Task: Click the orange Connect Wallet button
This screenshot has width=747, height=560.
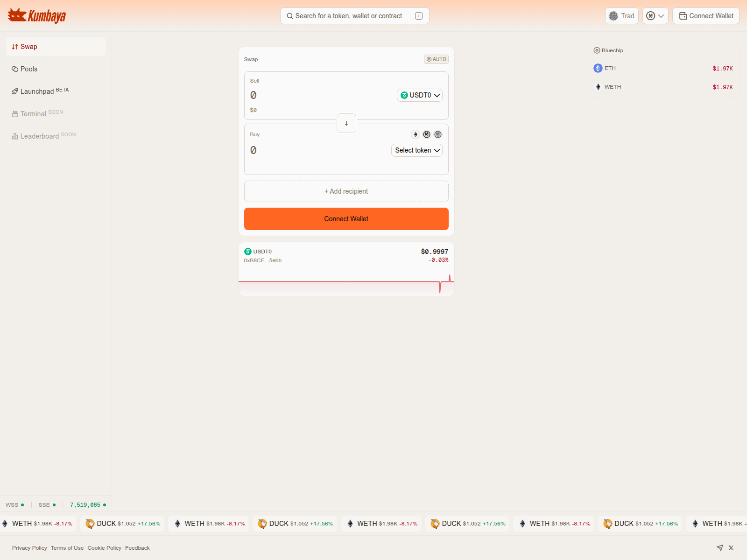Action: (x=346, y=219)
